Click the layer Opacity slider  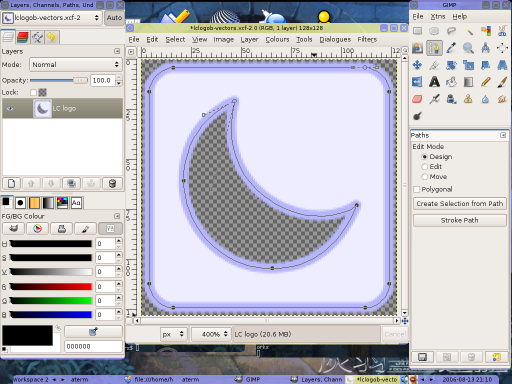tap(59, 80)
